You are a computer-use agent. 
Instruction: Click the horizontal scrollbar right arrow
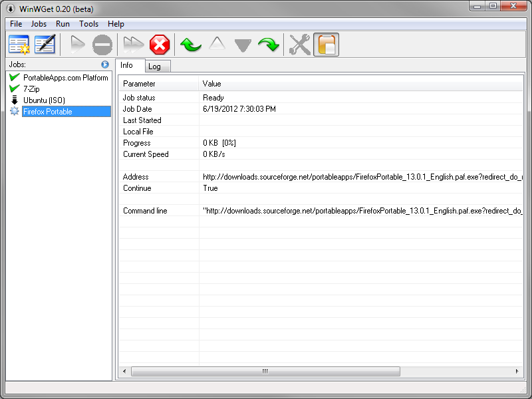(x=518, y=371)
